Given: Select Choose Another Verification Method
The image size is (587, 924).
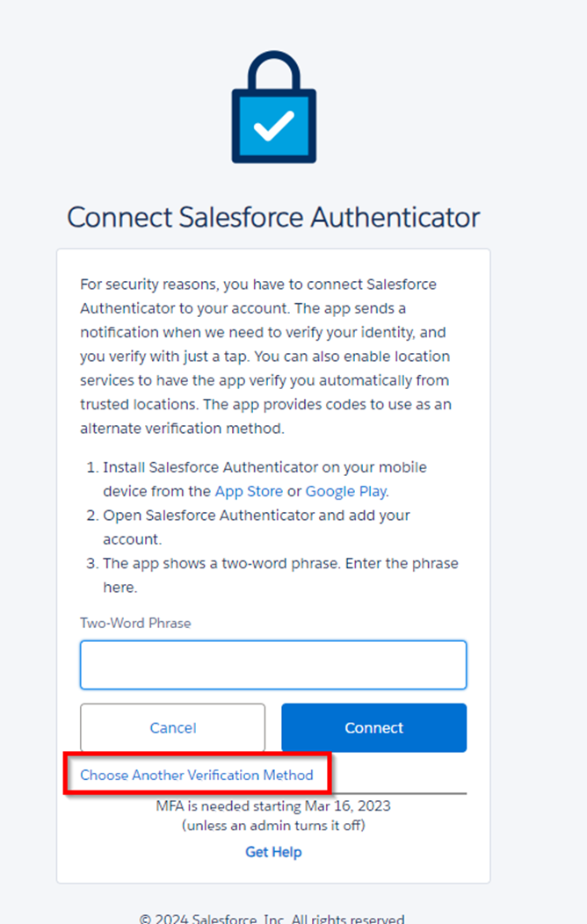Looking at the screenshot, I should [197, 775].
